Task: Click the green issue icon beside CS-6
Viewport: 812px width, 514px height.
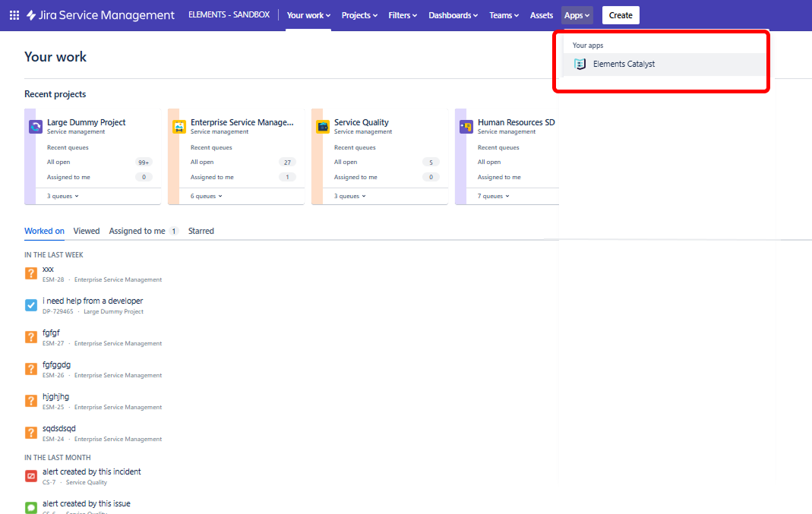Action: (30, 508)
